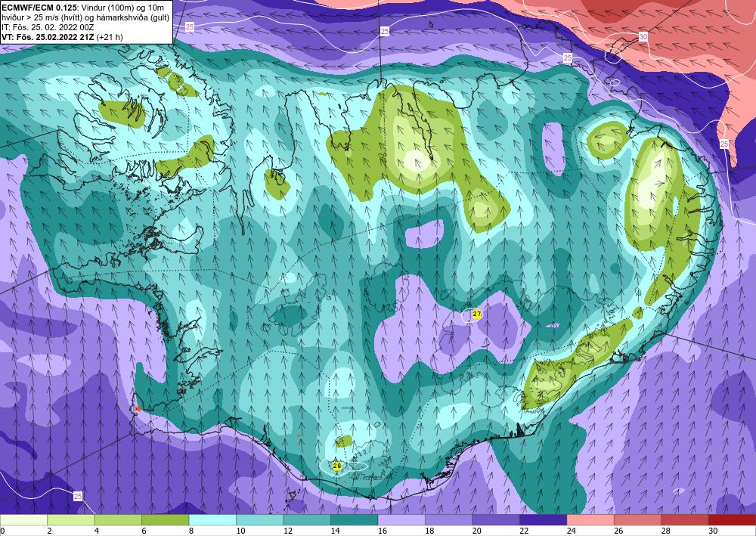The width and height of the screenshot is (756, 536).
Task: Select the pale cyan 8–10 m/s legend swatch
Action: (x=212, y=520)
